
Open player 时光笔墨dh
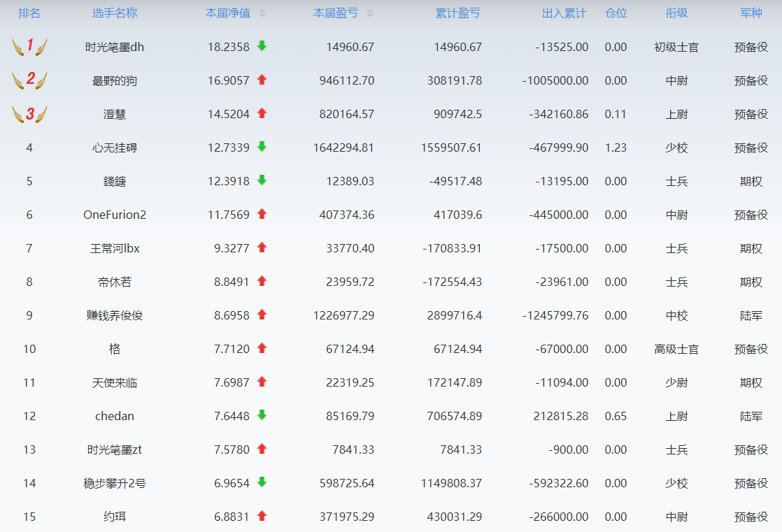tap(115, 47)
